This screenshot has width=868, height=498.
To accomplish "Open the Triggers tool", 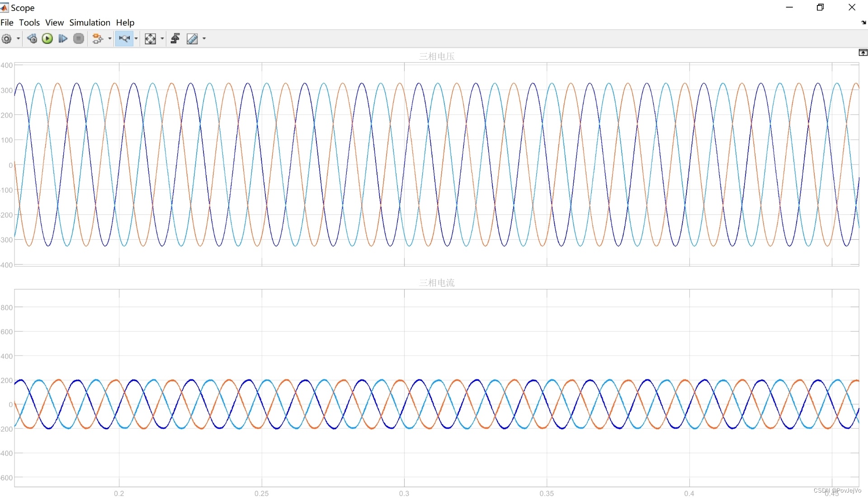I will pos(175,39).
